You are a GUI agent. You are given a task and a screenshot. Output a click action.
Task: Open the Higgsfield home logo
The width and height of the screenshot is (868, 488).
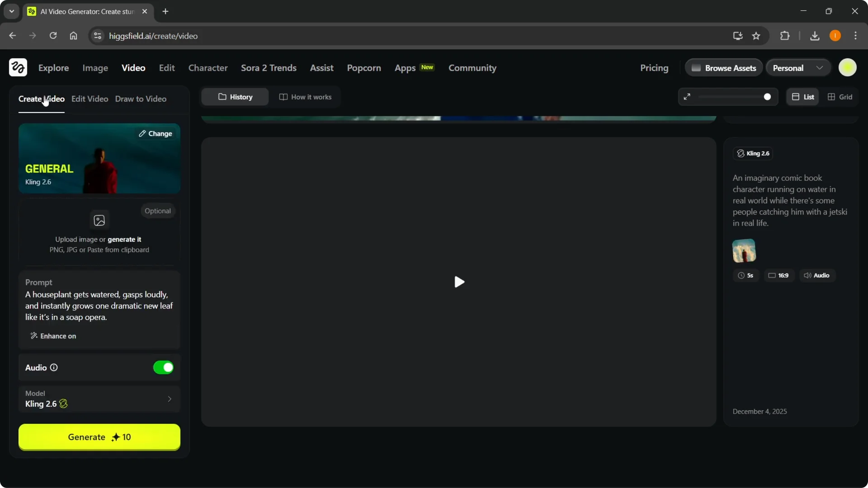click(18, 67)
